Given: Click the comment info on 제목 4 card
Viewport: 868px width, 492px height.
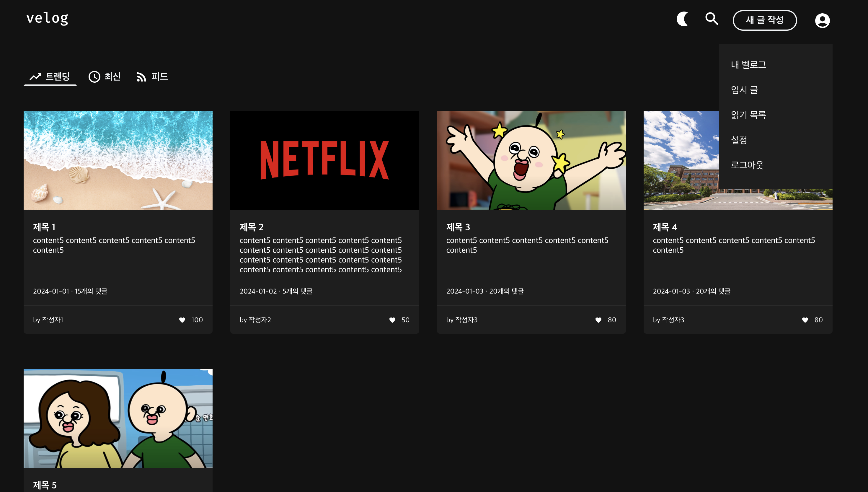Looking at the screenshot, I should [x=692, y=291].
